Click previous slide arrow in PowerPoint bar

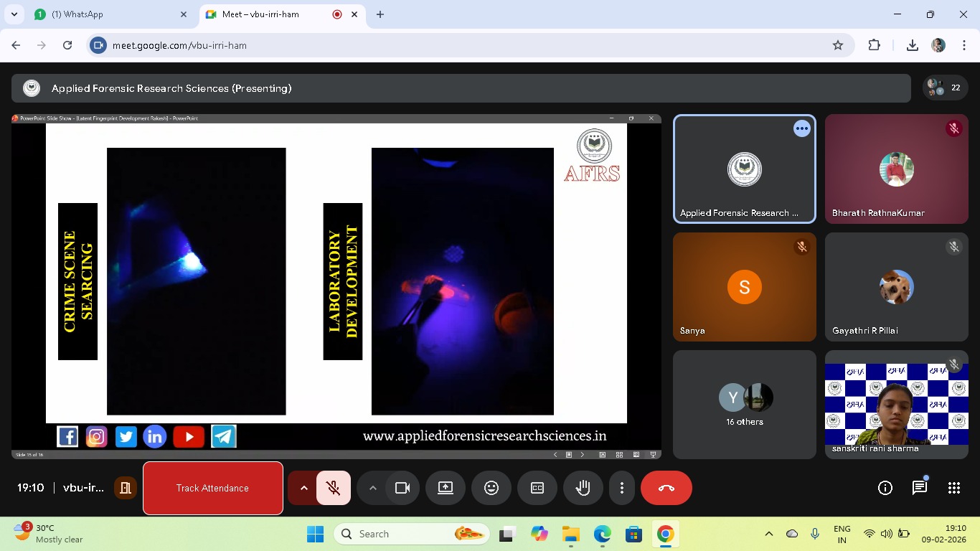[555, 454]
